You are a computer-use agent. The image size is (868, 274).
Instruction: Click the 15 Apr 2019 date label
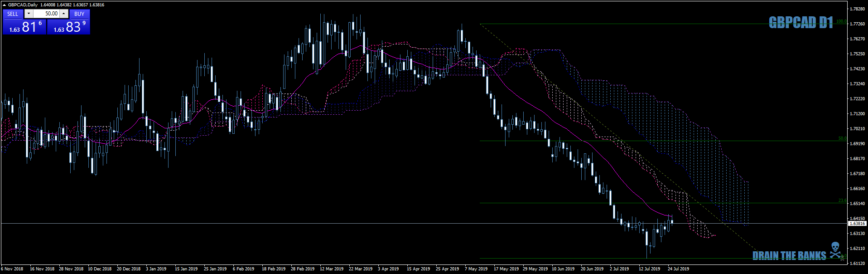tap(419, 269)
